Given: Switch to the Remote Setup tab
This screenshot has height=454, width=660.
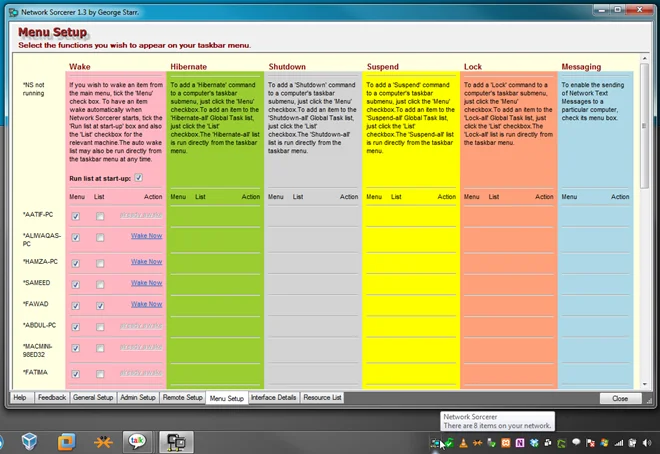Looking at the screenshot, I should point(183,398).
